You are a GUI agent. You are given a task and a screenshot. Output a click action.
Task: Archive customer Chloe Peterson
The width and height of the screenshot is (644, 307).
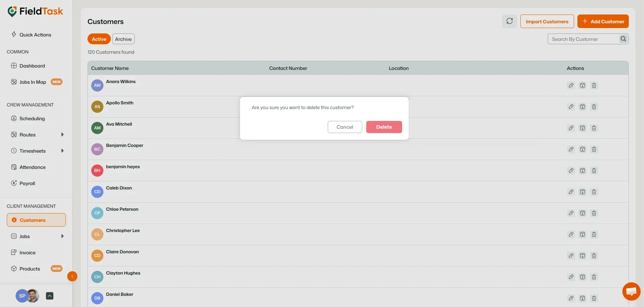tap(583, 213)
